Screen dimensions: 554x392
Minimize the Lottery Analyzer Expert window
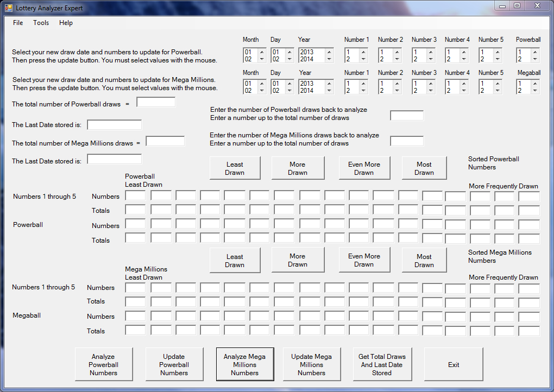point(503,6)
